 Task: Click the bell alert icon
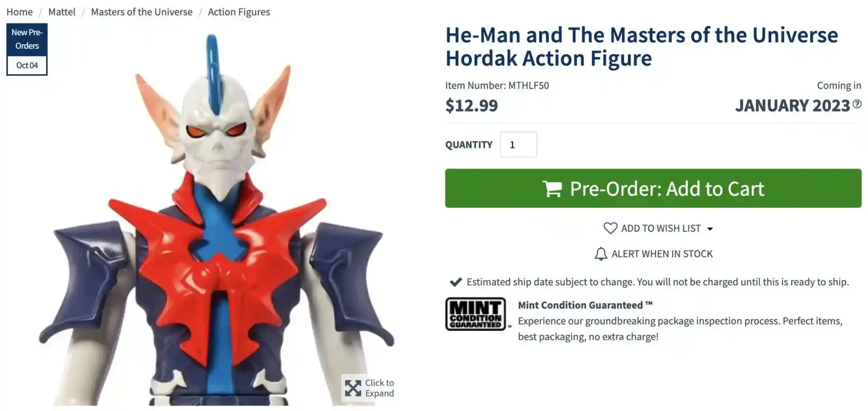coord(601,254)
